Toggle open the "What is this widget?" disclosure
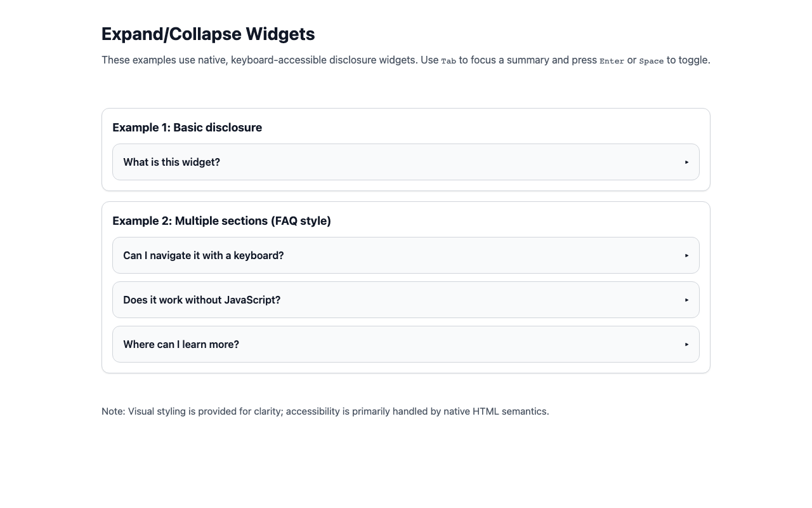Screen dimensions: 812x508 click(171, 162)
